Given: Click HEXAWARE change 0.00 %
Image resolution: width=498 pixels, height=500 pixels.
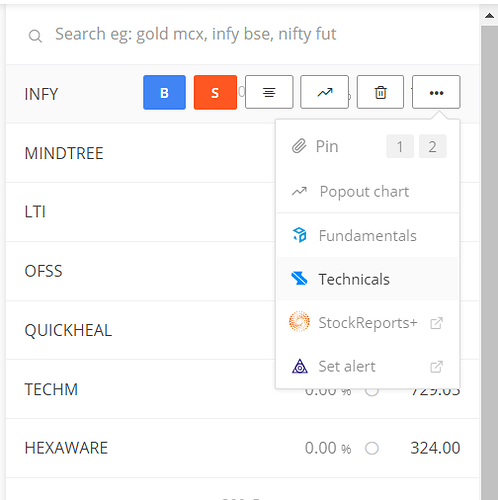Looking at the screenshot, I should click(328, 448).
